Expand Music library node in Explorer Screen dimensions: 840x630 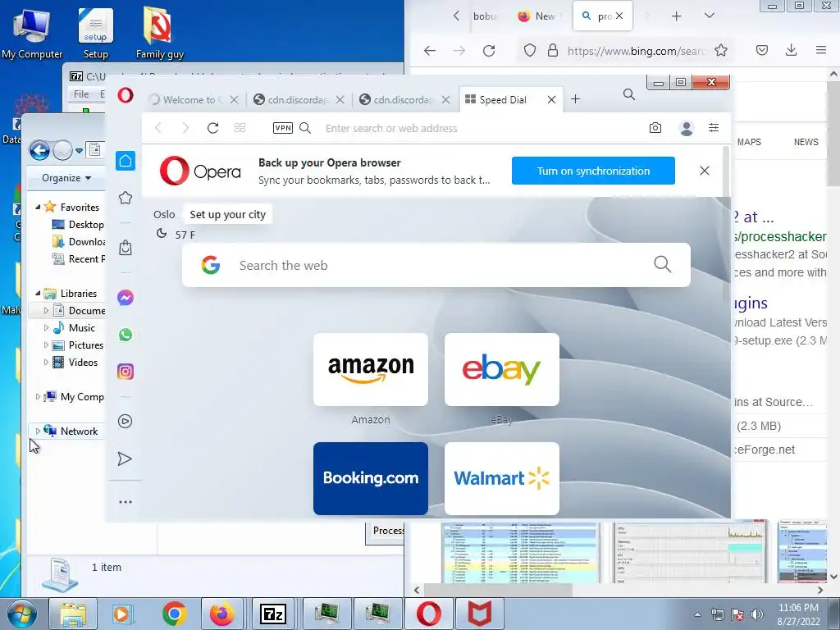[46, 328]
